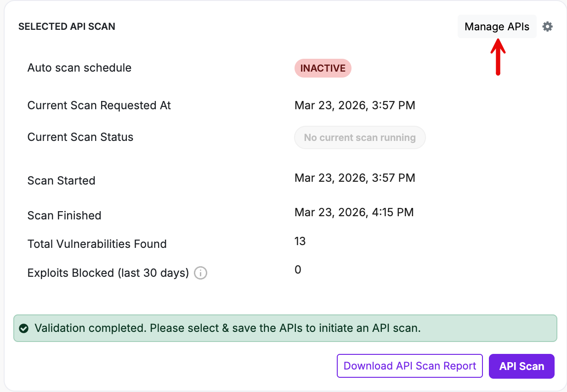Click the green checkmark validation icon
Viewport: 567px width, 392px height.
(x=24, y=328)
